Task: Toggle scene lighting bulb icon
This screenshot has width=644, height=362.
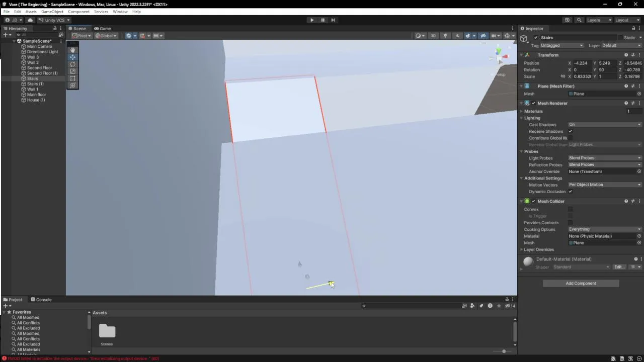Action: tap(445, 36)
